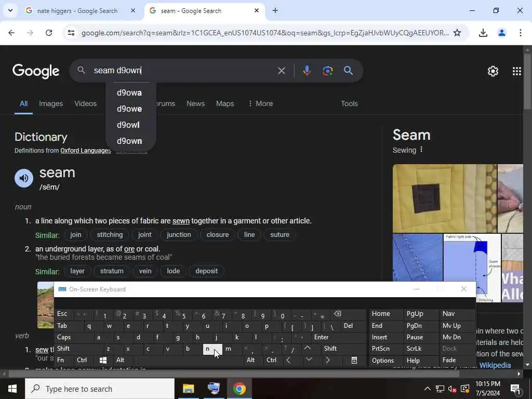The image size is (532, 399).
Task: Click the stitching similar-word chip
Action: 110,235
